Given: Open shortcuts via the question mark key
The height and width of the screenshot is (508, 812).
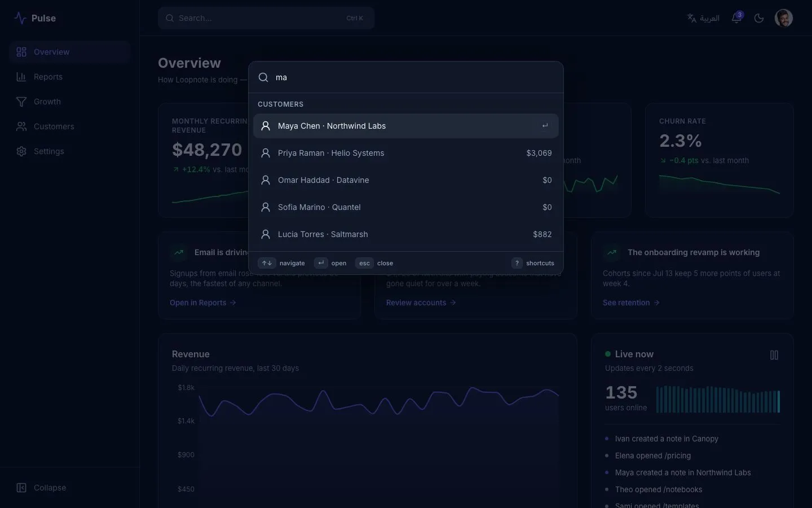Looking at the screenshot, I should click(517, 263).
